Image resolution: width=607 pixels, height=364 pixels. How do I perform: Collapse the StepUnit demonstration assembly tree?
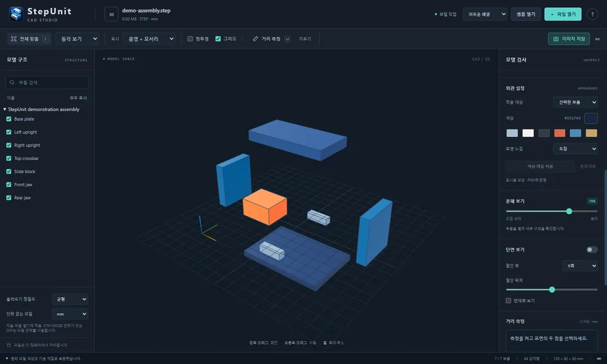point(5,109)
